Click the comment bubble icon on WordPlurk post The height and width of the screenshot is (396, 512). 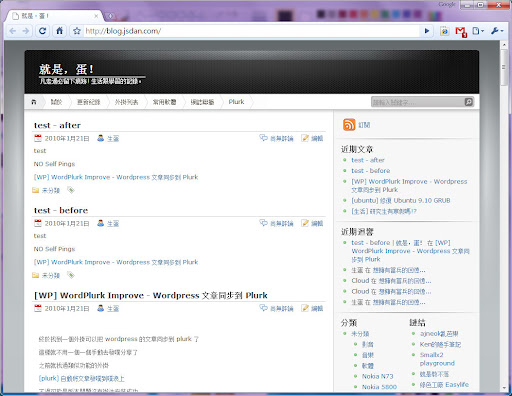point(263,308)
